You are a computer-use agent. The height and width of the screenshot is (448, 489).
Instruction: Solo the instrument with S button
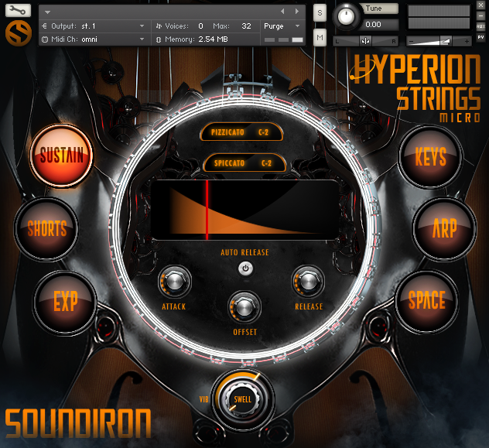pos(320,13)
